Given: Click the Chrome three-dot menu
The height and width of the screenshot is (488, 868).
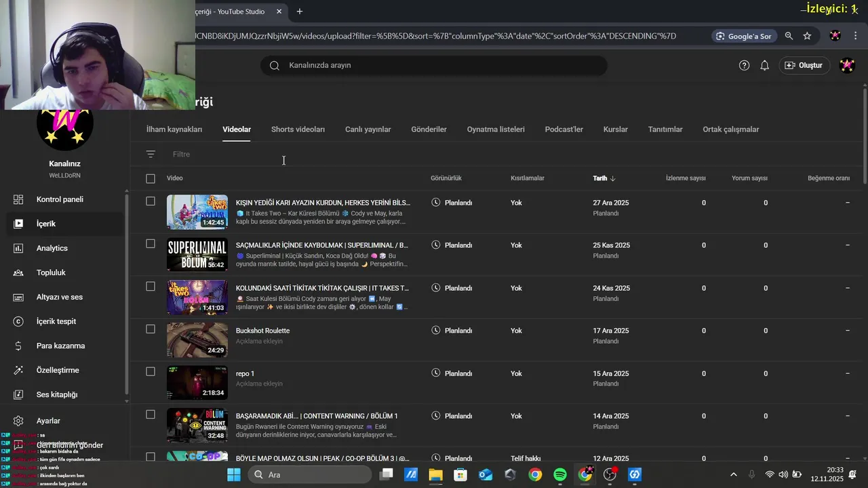Looking at the screenshot, I should pos(856,36).
